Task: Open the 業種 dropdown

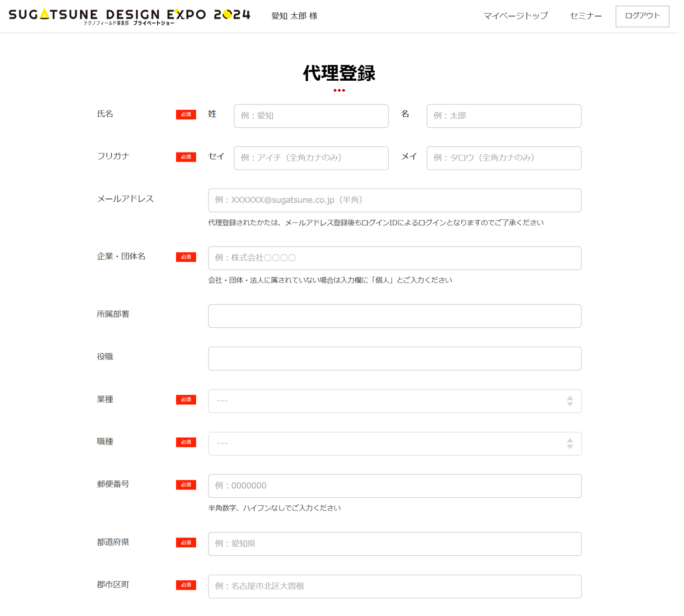Action: (395, 401)
